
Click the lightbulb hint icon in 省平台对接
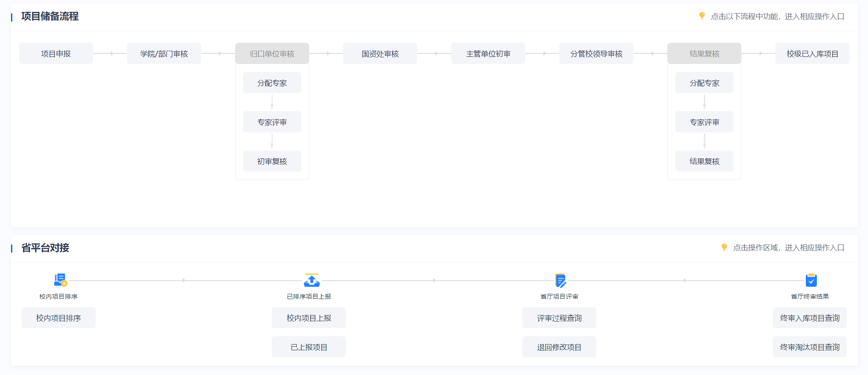[724, 247]
